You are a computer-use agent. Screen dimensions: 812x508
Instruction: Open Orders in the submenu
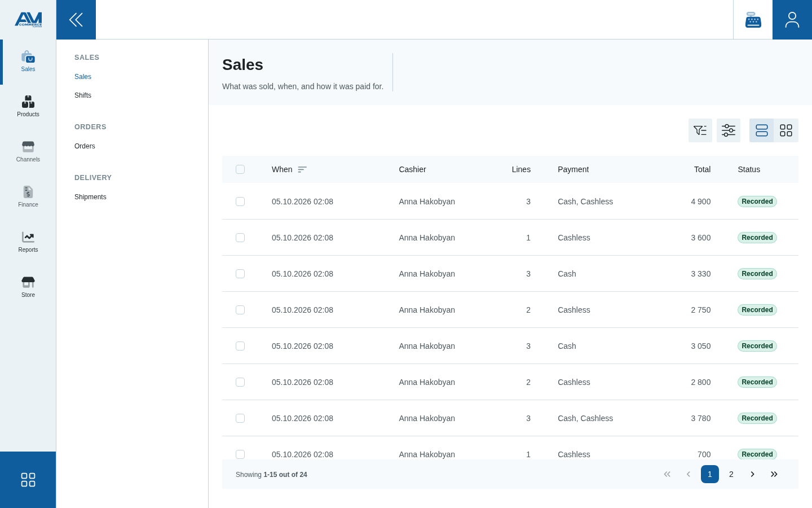coord(85,146)
